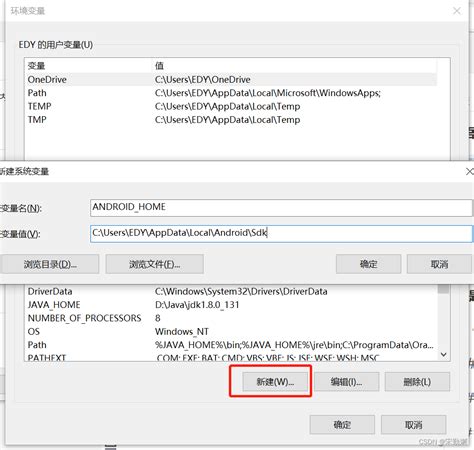Click the down arrow of system variables scrollbar
Screen dimensions: 474x450
pos(444,355)
